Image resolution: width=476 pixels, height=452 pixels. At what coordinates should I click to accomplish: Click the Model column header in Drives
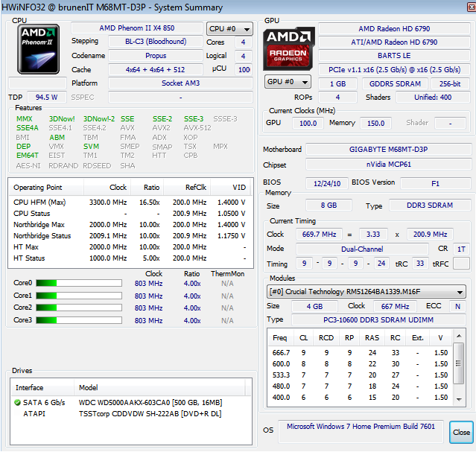159,388
